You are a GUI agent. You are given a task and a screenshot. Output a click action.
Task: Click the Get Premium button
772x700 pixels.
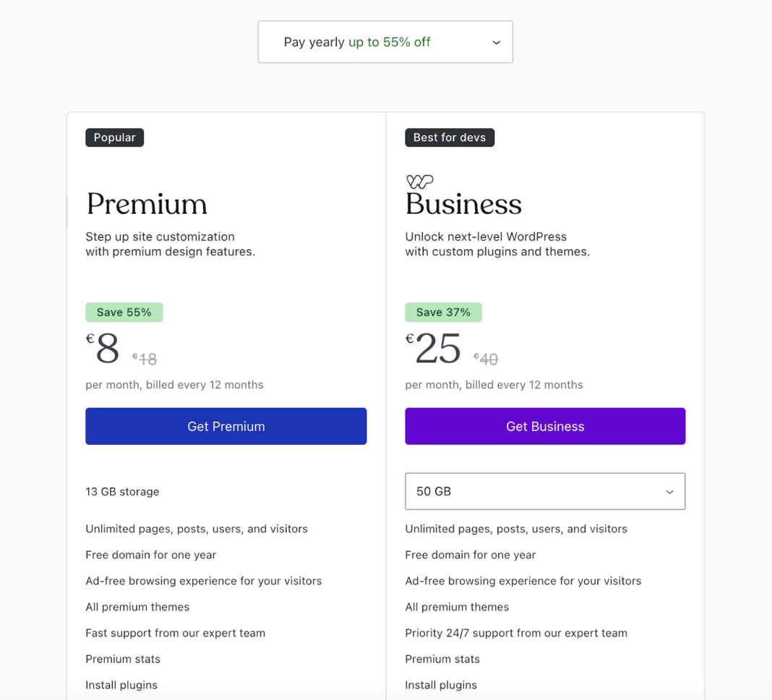click(226, 426)
